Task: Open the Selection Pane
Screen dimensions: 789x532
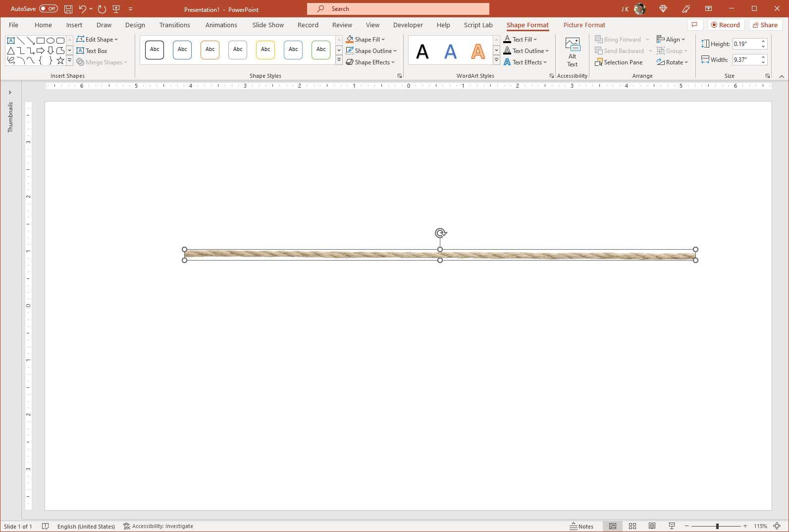Action: tap(619, 62)
